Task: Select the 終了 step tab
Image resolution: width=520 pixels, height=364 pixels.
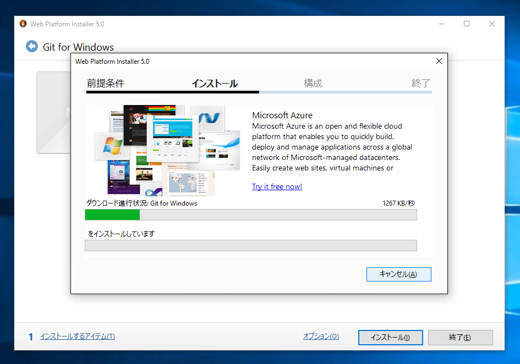Action: tap(421, 83)
